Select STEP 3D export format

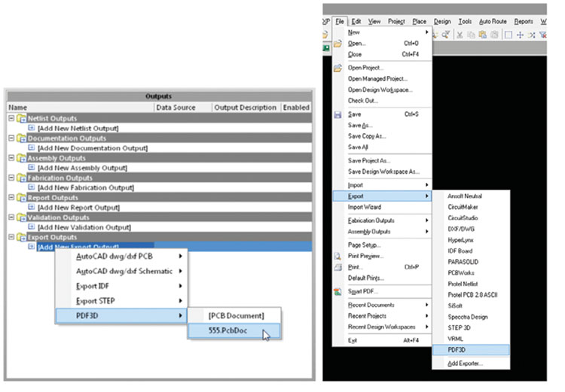(x=460, y=327)
